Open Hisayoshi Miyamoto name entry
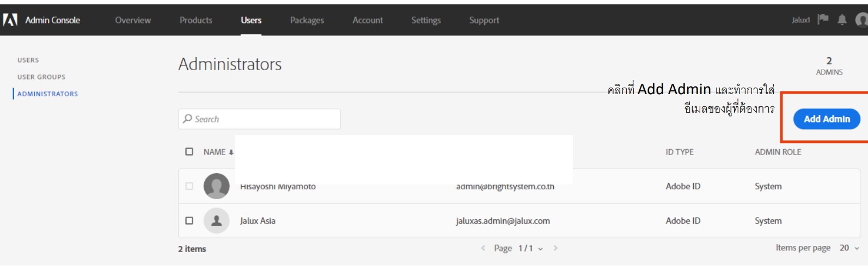Image resolution: width=868 pixels, height=271 pixels. [x=278, y=187]
